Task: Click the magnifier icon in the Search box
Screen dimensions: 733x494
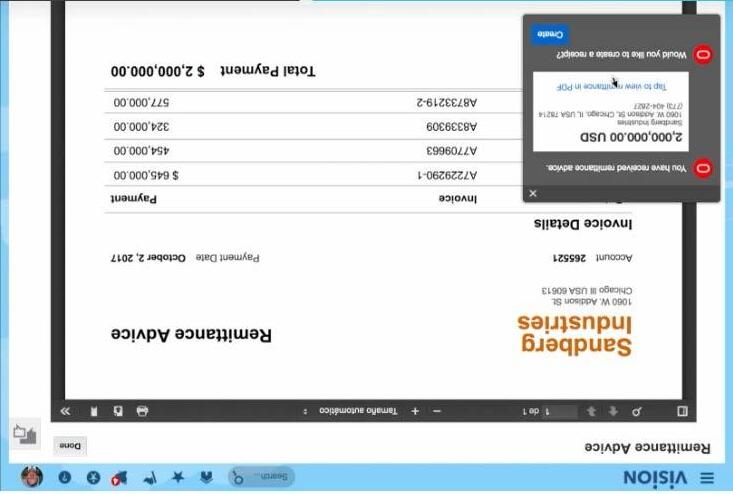Action: pyautogui.click(x=238, y=478)
